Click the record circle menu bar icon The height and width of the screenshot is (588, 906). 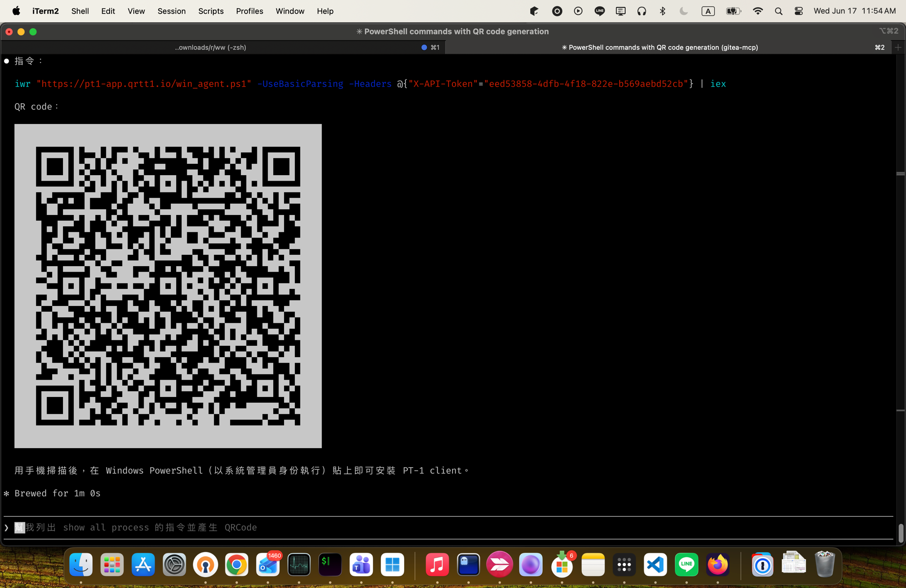click(557, 11)
